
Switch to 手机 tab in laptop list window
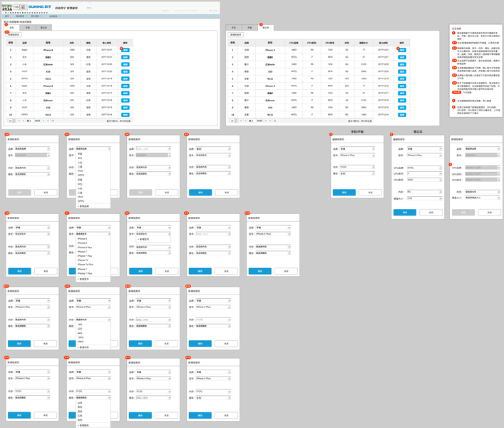[234, 28]
